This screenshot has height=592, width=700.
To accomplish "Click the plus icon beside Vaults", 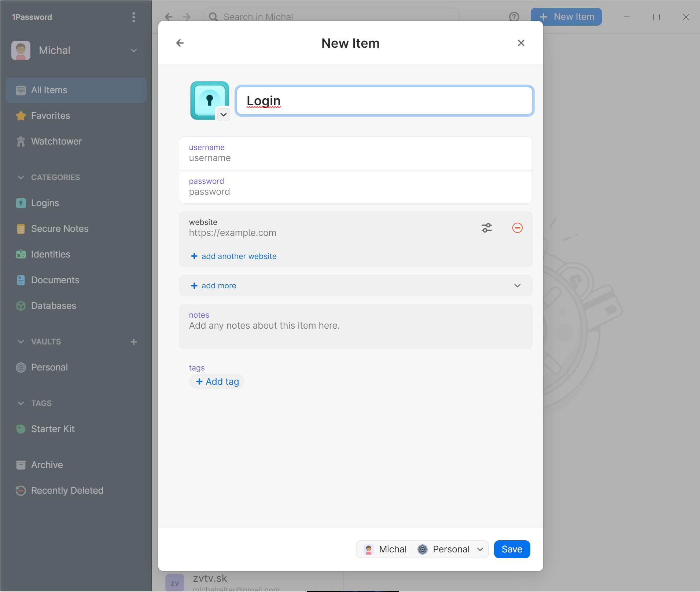I will pyautogui.click(x=134, y=342).
